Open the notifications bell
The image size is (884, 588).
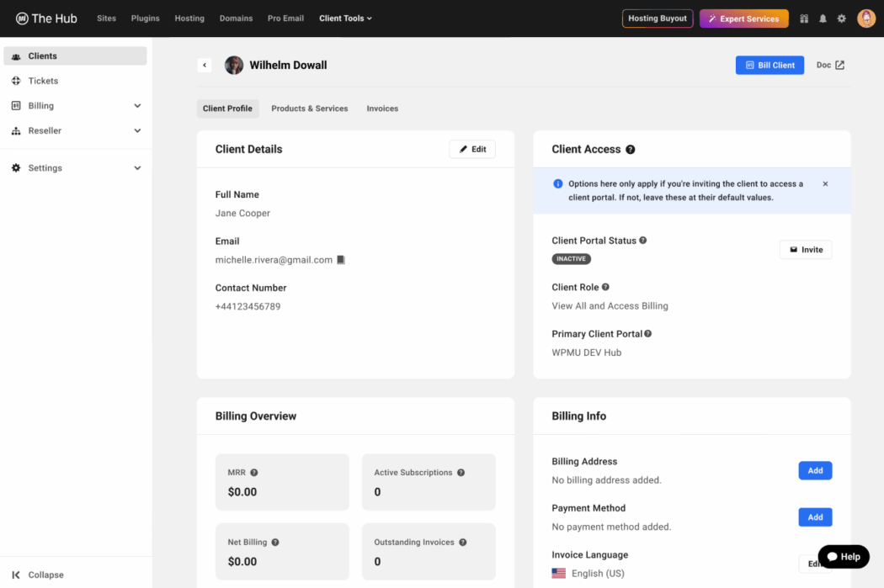tap(823, 18)
